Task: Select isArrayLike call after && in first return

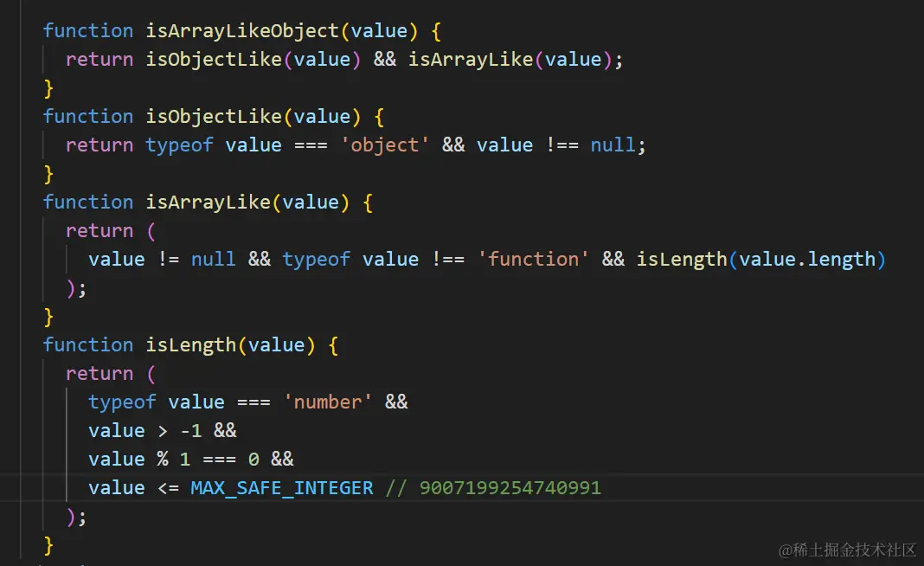Action: click(x=471, y=60)
